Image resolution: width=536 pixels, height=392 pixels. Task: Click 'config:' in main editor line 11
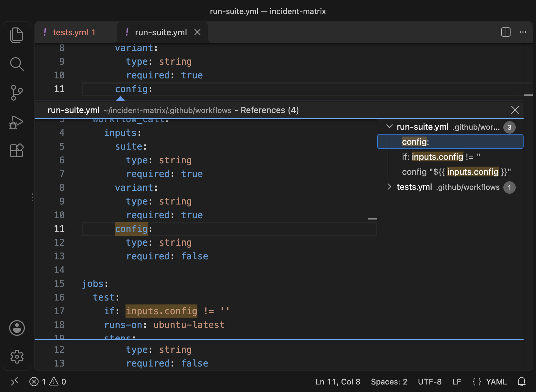[x=134, y=89]
